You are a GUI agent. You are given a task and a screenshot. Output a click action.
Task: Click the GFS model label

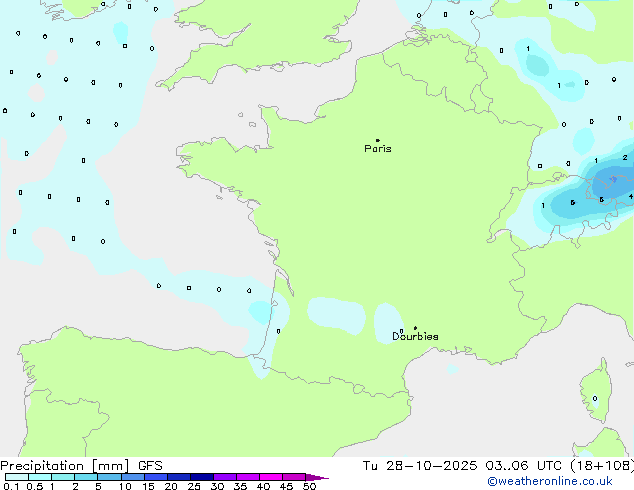[x=150, y=466]
